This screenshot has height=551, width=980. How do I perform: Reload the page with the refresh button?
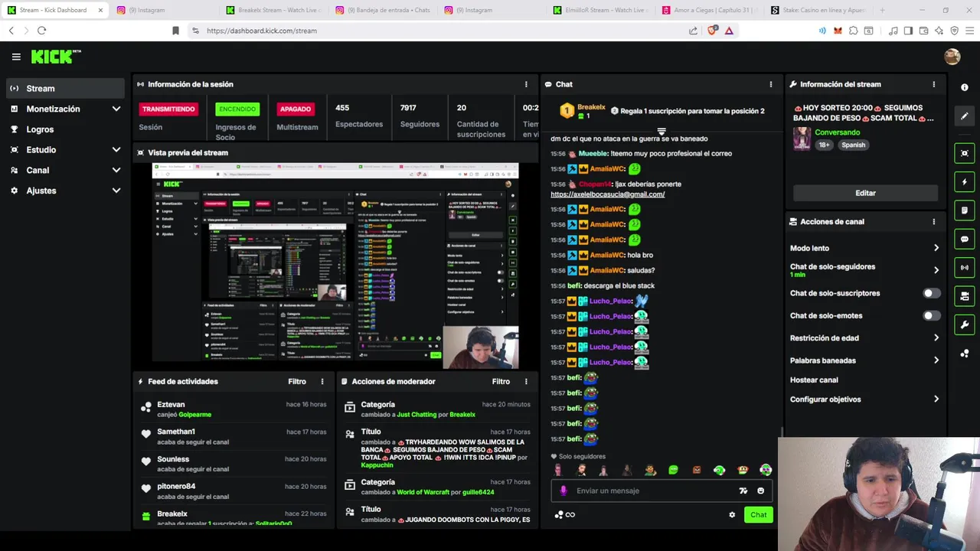(41, 31)
